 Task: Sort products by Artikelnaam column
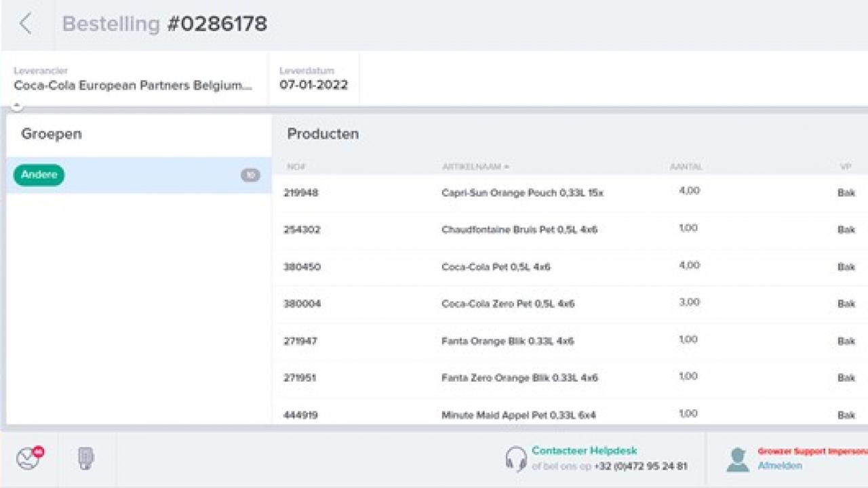coord(475,167)
